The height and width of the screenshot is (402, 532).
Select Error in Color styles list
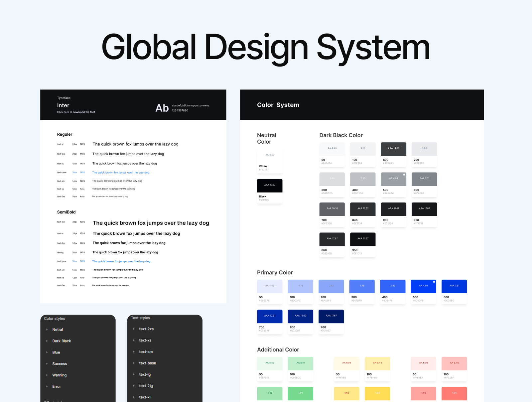pyautogui.click(x=57, y=386)
